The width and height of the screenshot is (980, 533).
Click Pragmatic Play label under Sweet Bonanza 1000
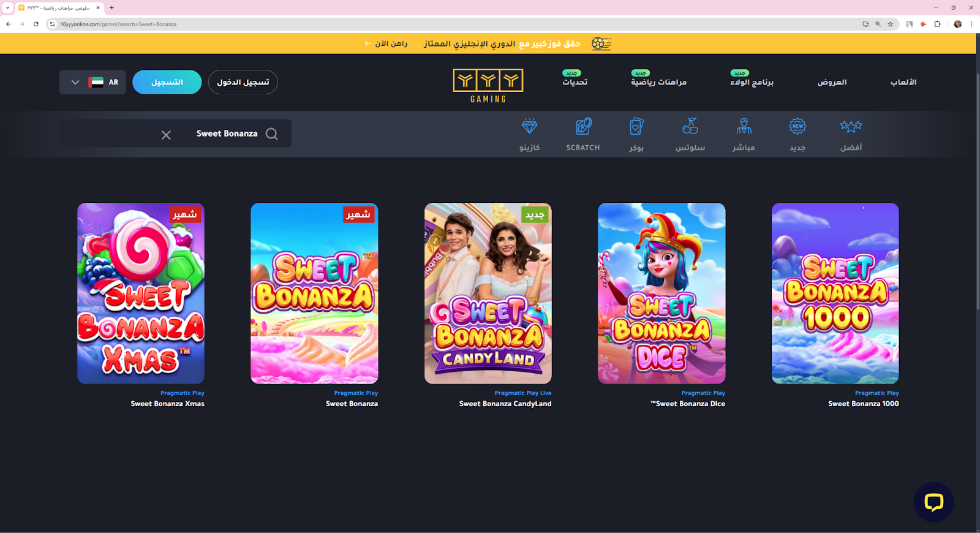(877, 393)
